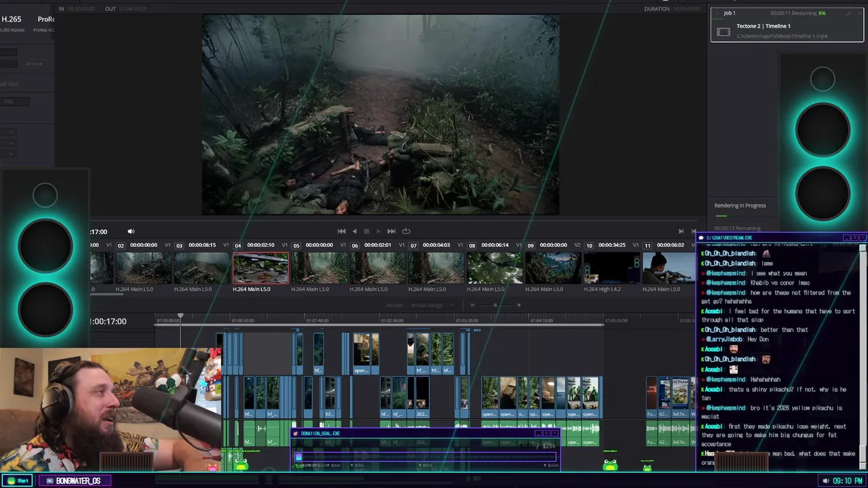Play the viewer forward
Screen dimensions: 868x488
378,231
